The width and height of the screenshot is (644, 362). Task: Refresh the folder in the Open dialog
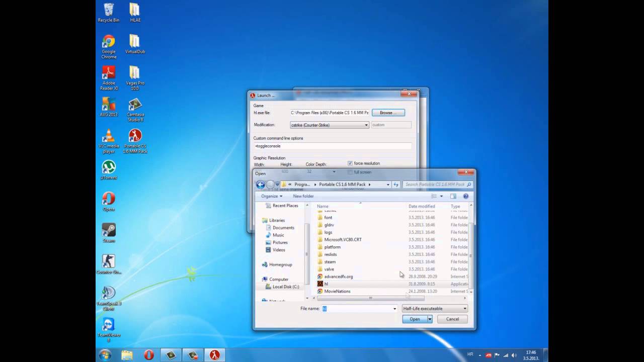point(396,185)
